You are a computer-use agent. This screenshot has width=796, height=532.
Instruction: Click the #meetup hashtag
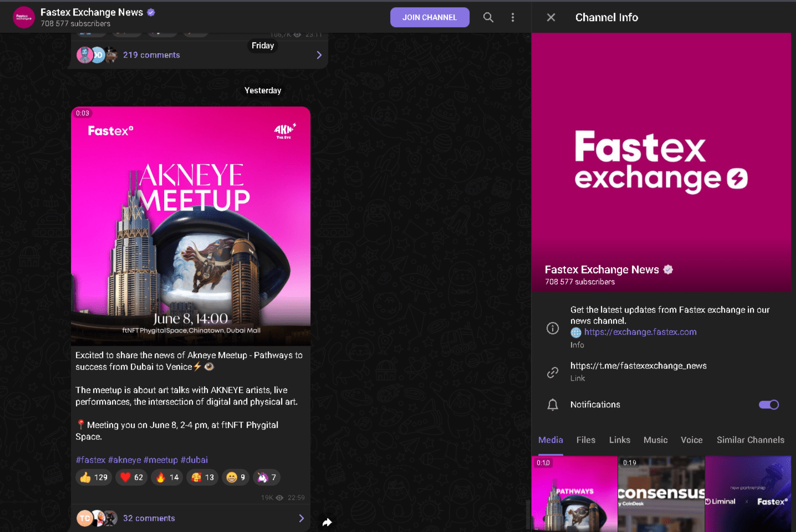pyautogui.click(x=161, y=460)
